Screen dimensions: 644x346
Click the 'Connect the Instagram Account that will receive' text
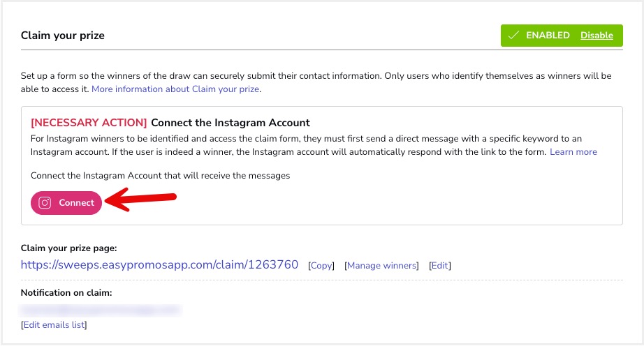coord(160,176)
